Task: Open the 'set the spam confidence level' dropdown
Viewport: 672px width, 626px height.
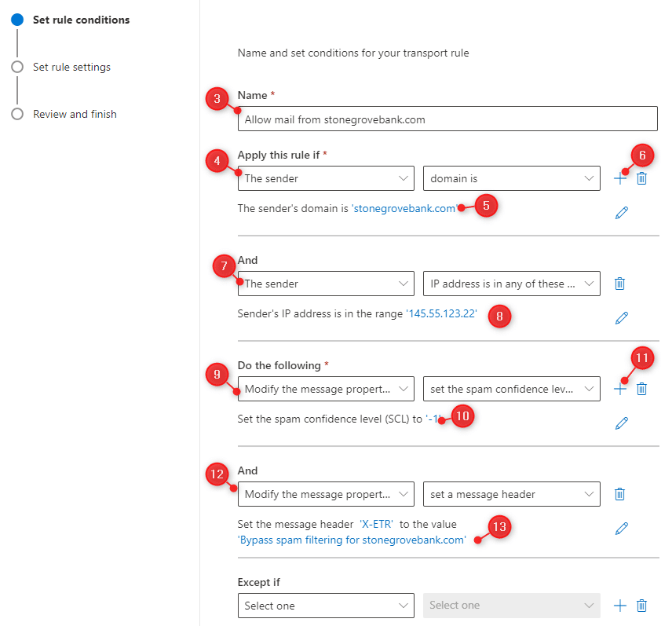Action: click(x=511, y=388)
